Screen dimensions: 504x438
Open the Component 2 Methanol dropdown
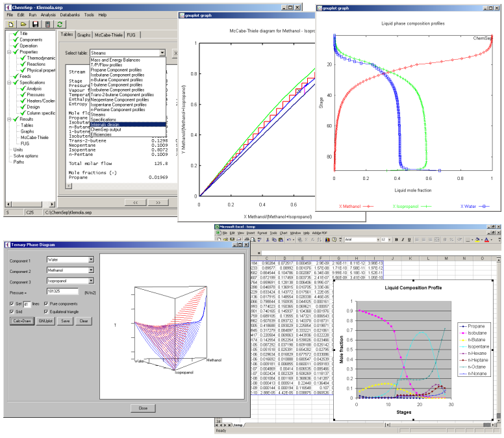point(92,270)
